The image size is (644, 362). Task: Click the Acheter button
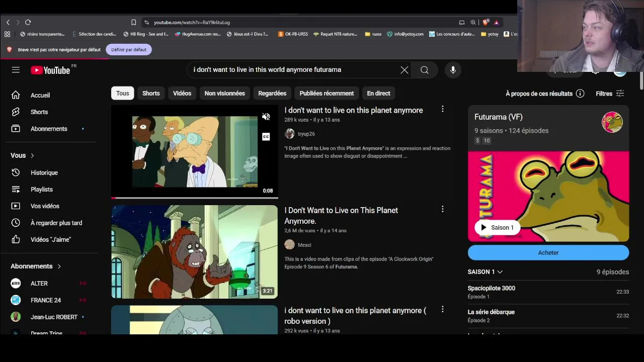548,253
